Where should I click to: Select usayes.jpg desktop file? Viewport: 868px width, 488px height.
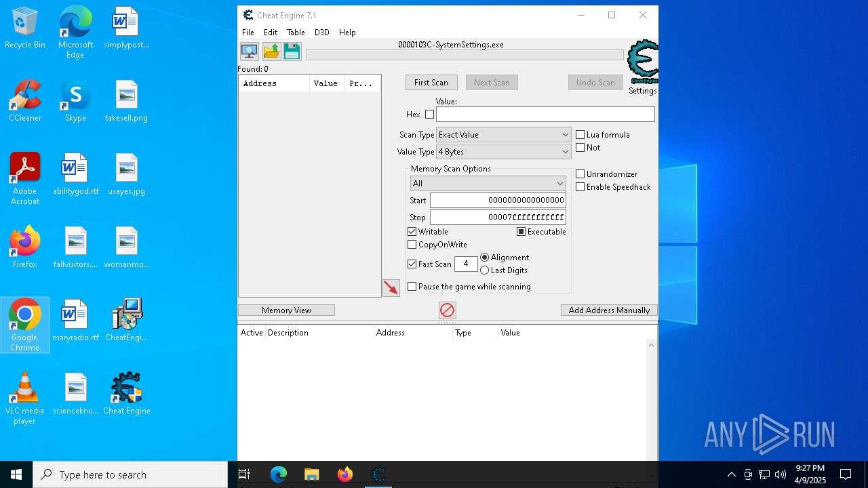[126, 175]
